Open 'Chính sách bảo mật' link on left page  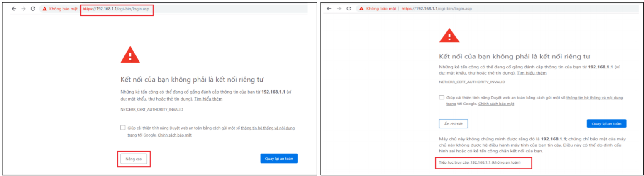(x=174, y=135)
